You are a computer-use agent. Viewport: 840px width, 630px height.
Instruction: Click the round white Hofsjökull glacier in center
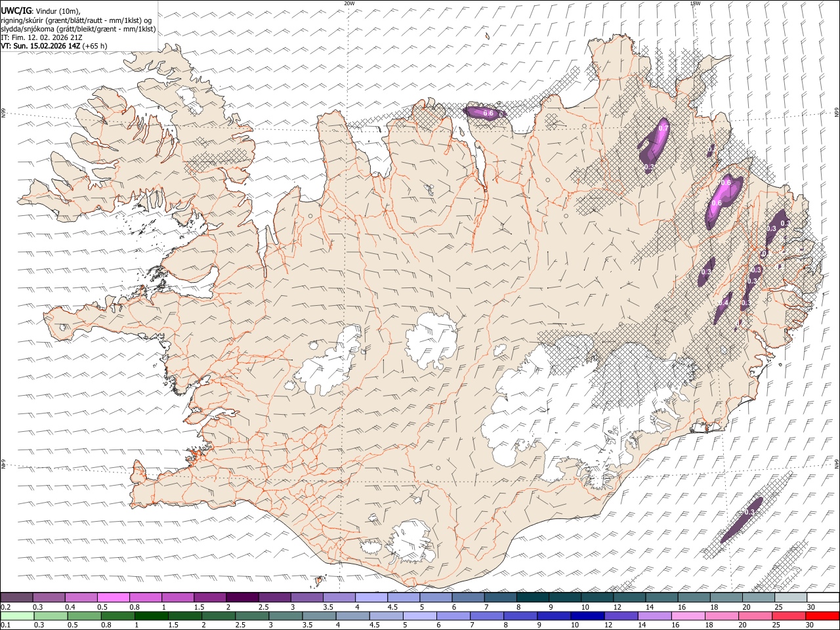[x=432, y=340]
